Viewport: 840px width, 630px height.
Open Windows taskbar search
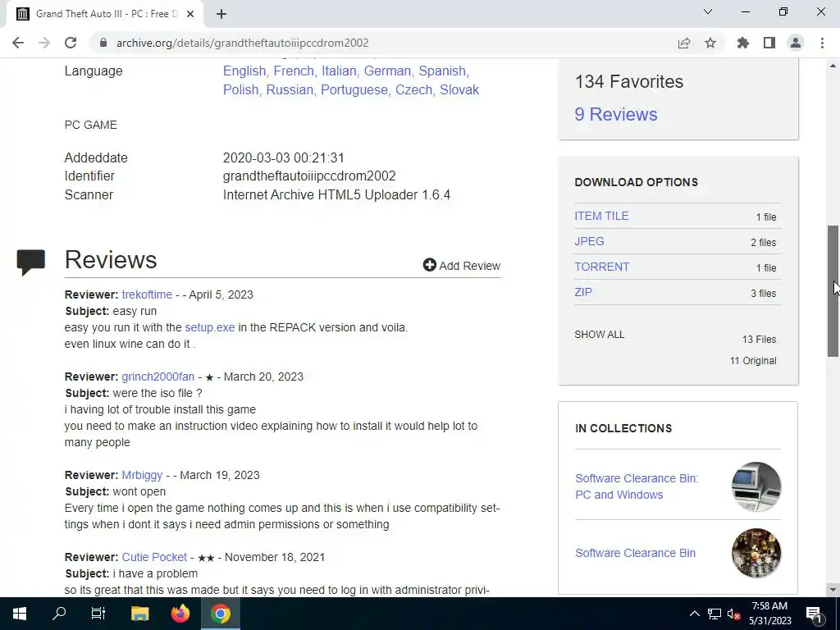(59, 614)
